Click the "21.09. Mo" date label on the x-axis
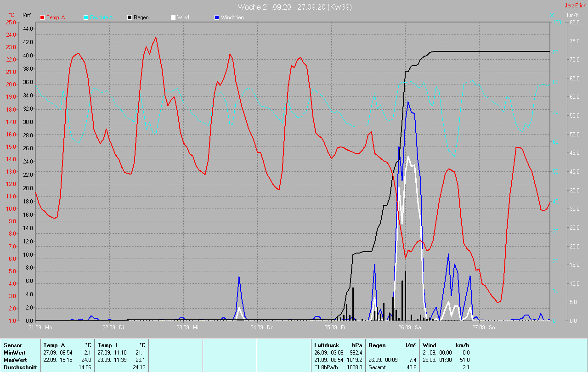588x372 pixels. pos(40,327)
